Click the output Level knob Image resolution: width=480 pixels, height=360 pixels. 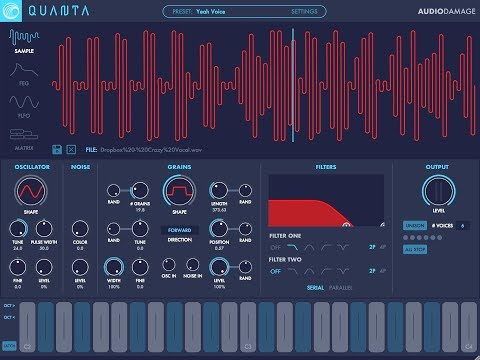438,191
